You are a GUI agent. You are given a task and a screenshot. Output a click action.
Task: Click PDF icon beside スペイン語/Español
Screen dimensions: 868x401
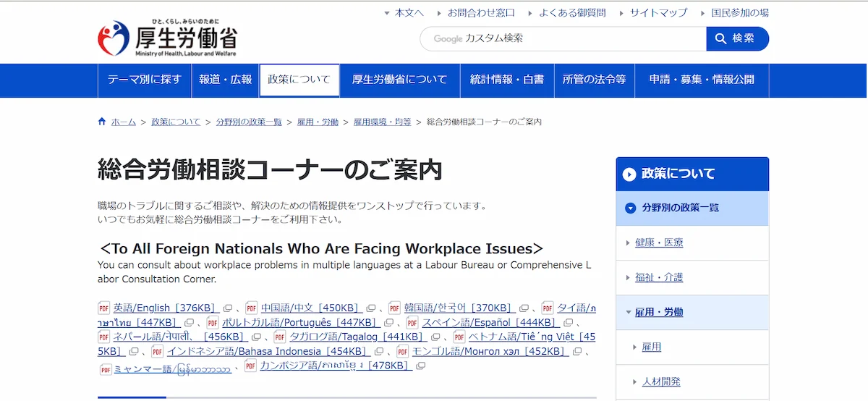pos(412,322)
